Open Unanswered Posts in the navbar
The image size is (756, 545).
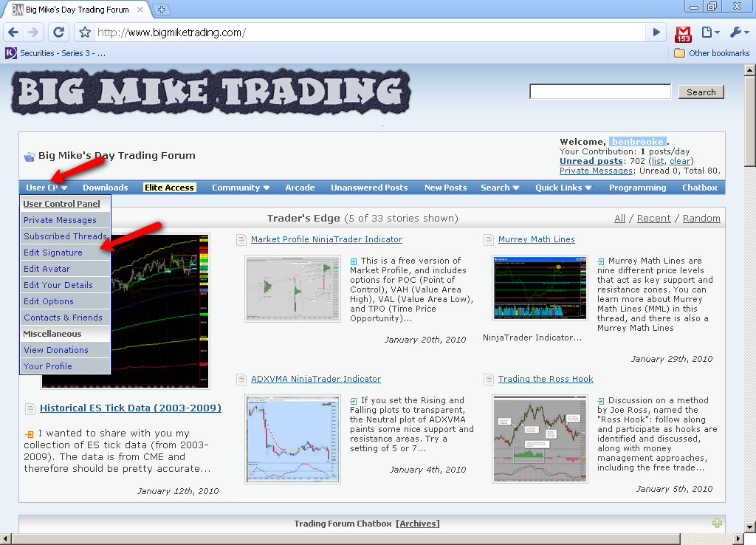(x=369, y=188)
